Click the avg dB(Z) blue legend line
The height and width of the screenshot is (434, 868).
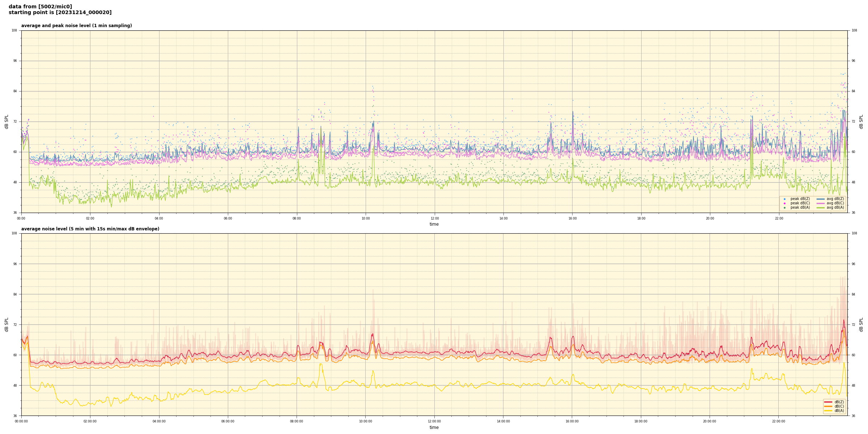point(821,199)
